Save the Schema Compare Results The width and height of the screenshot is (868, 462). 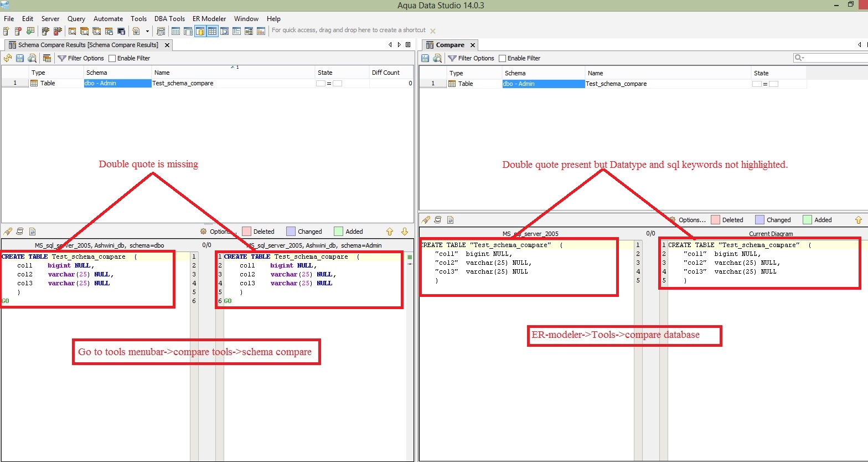20,58
